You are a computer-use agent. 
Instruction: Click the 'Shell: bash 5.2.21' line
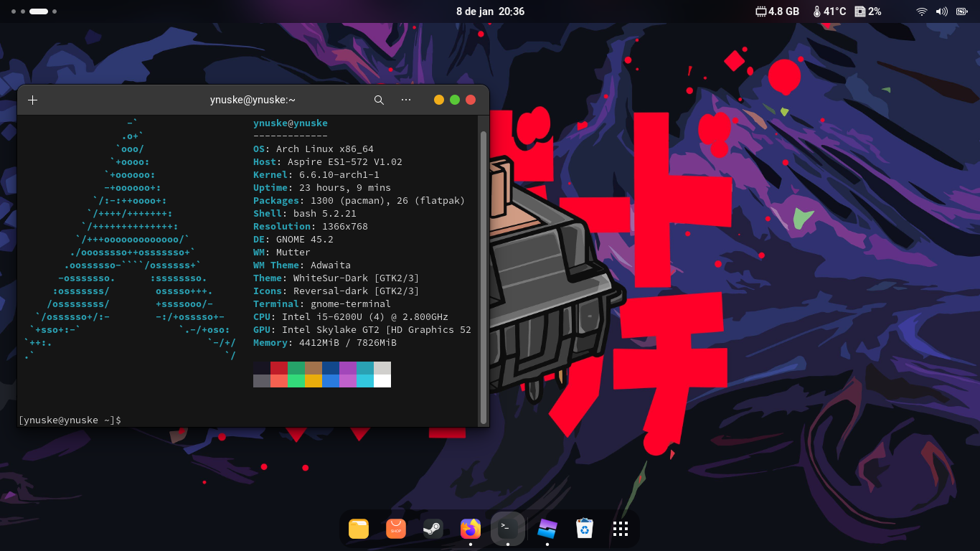click(x=305, y=213)
